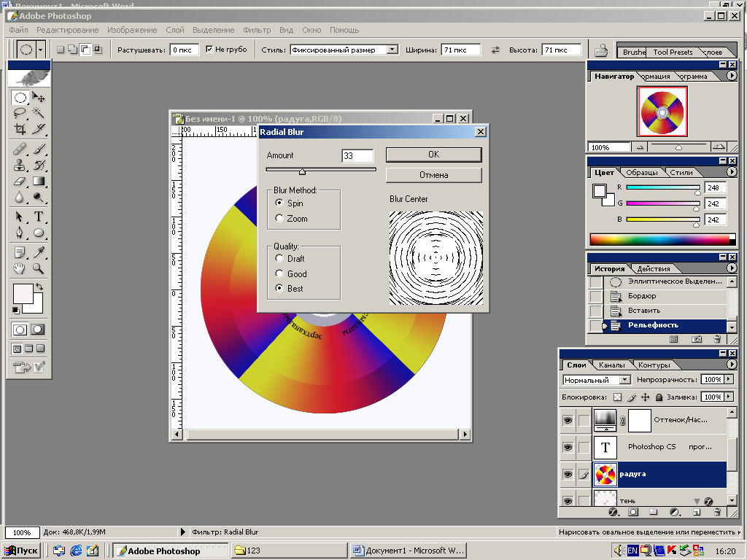Screen dimensions: 747x560
Task: Open the Изображение menu
Action: coord(132,30)
